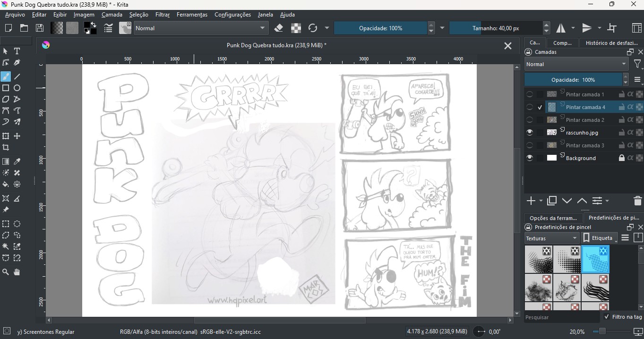This screenshot has width=644, height=339.
Task: Enable the Filtro na tag checkbox
Action: tap(607, 317)
